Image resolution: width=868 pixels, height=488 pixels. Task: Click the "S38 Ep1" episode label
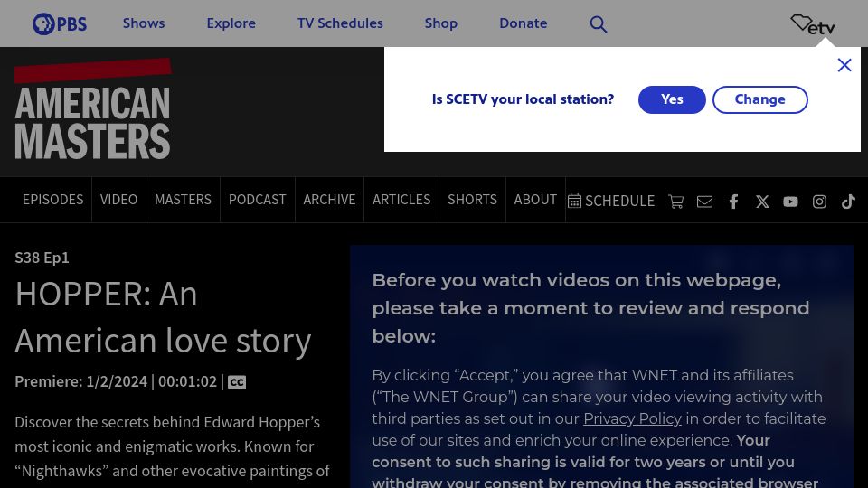(x=42, y=258)
